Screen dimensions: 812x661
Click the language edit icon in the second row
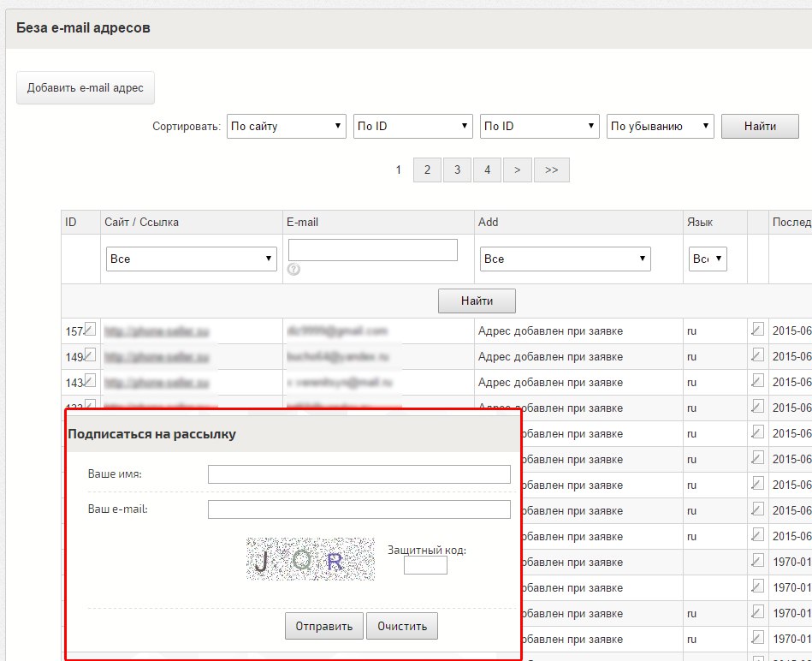[x=757, y=354]
